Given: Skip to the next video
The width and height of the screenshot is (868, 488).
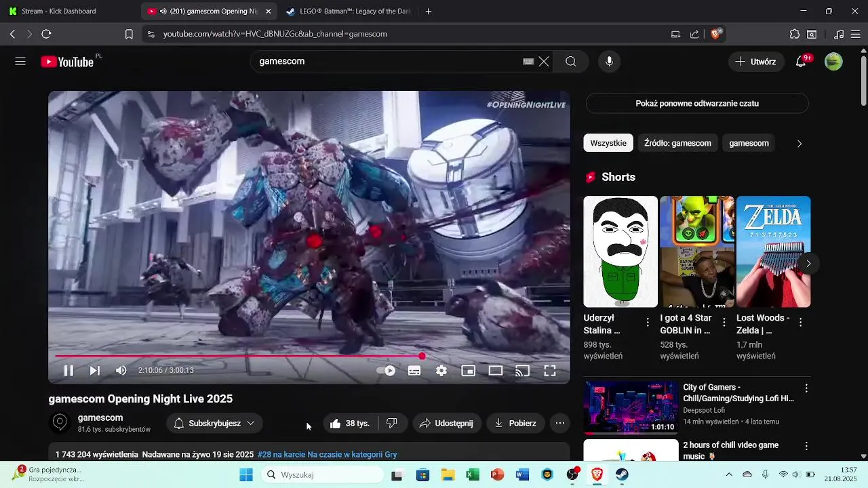Looking at the screenshot, I should tap(95, 371).
